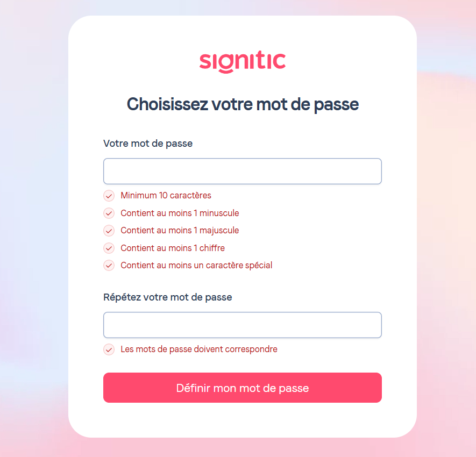The height and width of the screenshot is (457, 476).
Task: Submit with Définir mon mot de passe button
Action: [242, 388]
